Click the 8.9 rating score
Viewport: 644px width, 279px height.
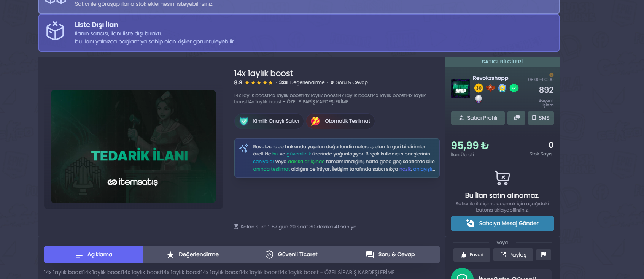(x=238, y=82)
